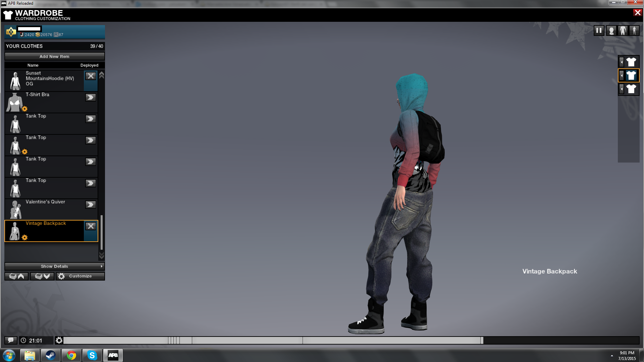Open Steam from taskbar
The image size is (644, 362).
click(51, 355)
